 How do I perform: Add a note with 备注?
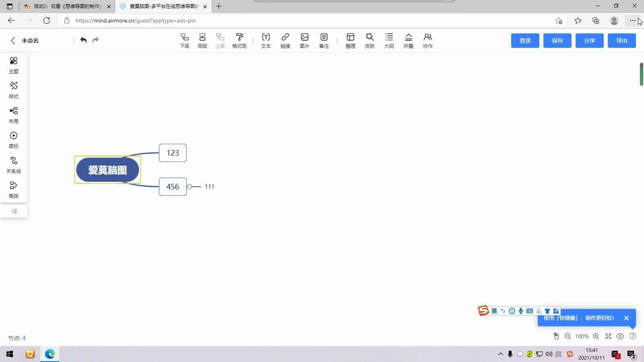click(324, 41)
